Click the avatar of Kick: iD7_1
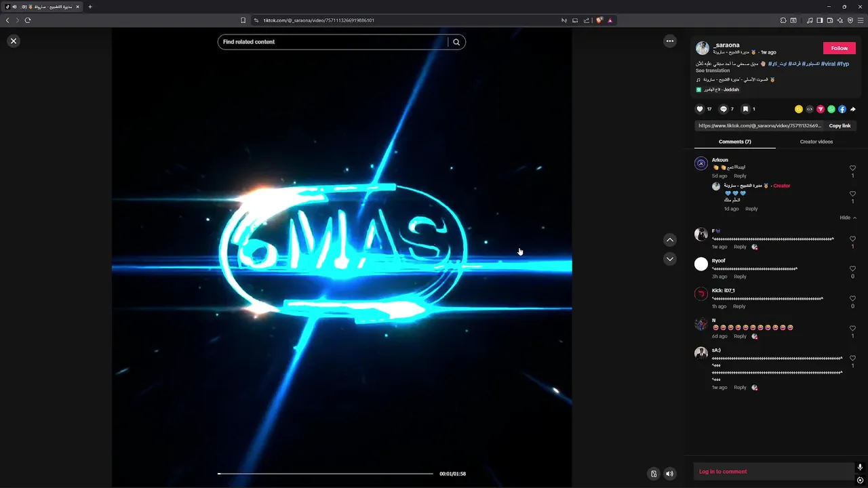The height and width of the screenshot is (488, 868). [701, 293]
